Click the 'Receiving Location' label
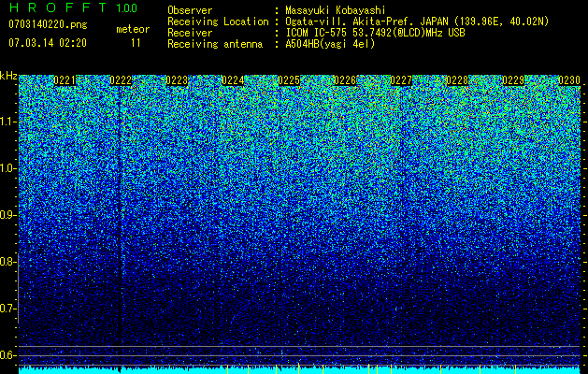Viewport: 588px width, 374px height. coord(218,22)
